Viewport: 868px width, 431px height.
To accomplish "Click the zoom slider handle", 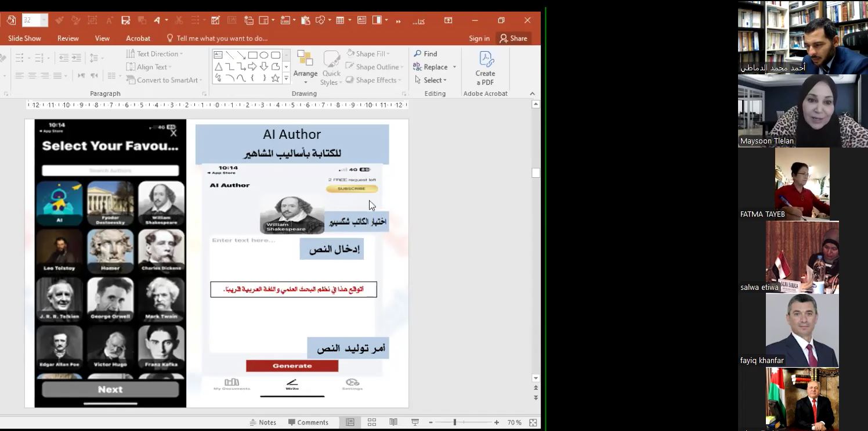I will (455, 422).
